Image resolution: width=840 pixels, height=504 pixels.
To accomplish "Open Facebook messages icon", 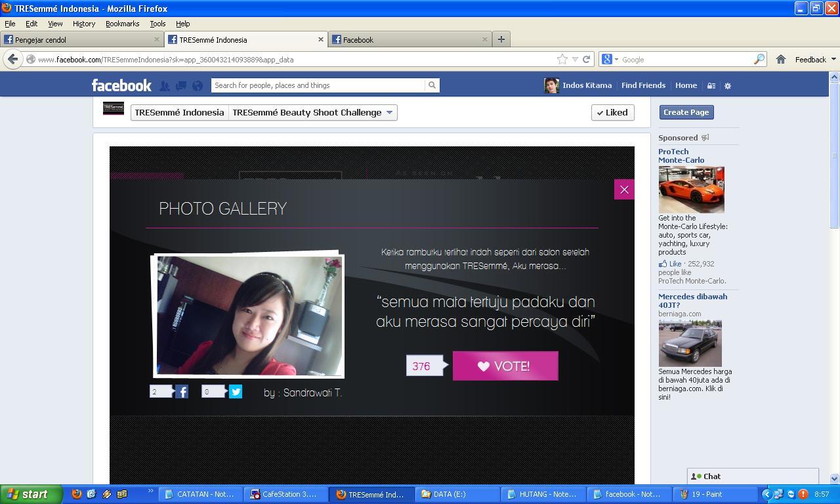I will click(x=181, y=85).
